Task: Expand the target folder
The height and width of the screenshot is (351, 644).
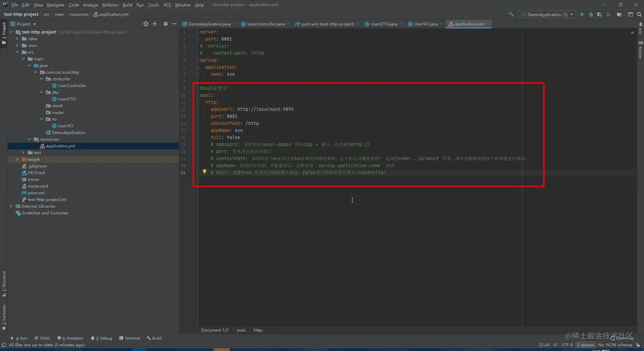Action: pos(17,159)
